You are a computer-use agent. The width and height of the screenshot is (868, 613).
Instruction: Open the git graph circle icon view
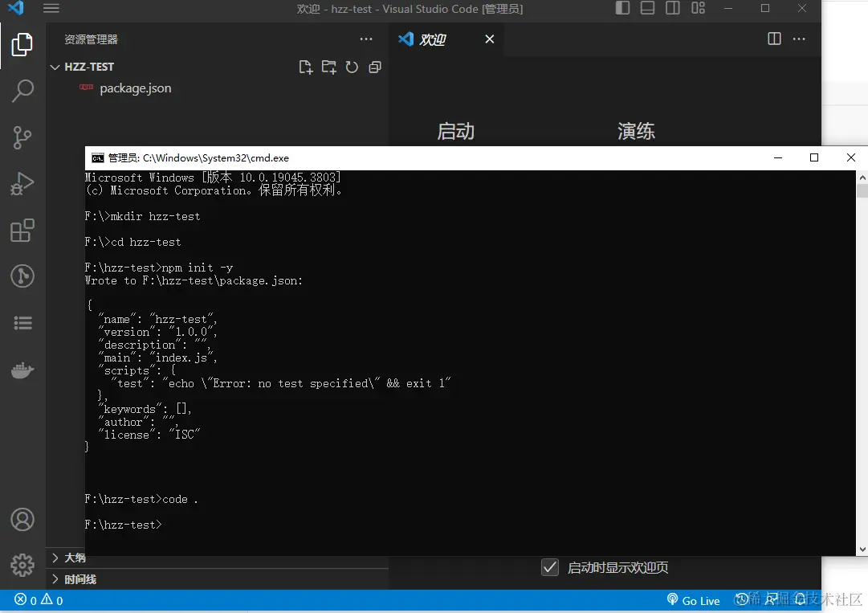pyautogui.click(x=22, y=276)
